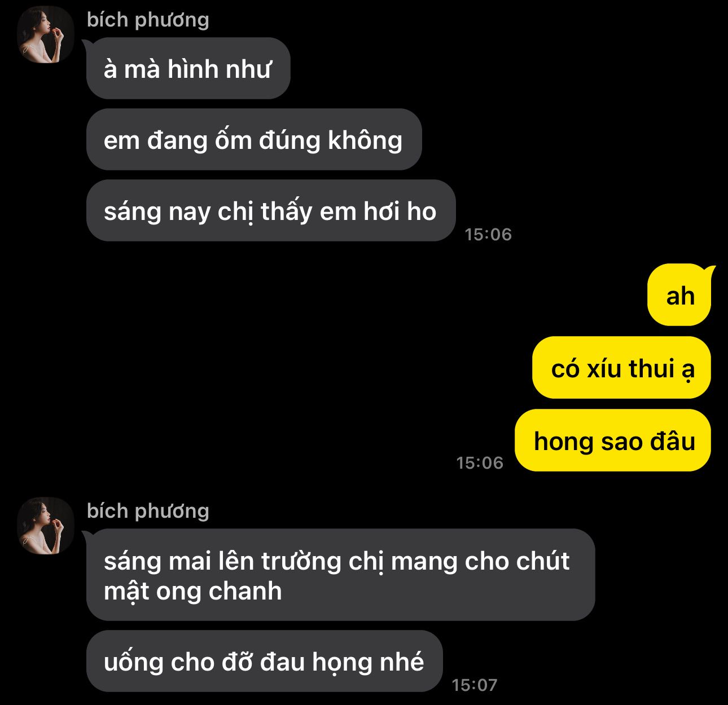Click the word 'chanh' in the honey message
Image resolution: width=728 pixels, height=705 pixels.
point(245,591)
